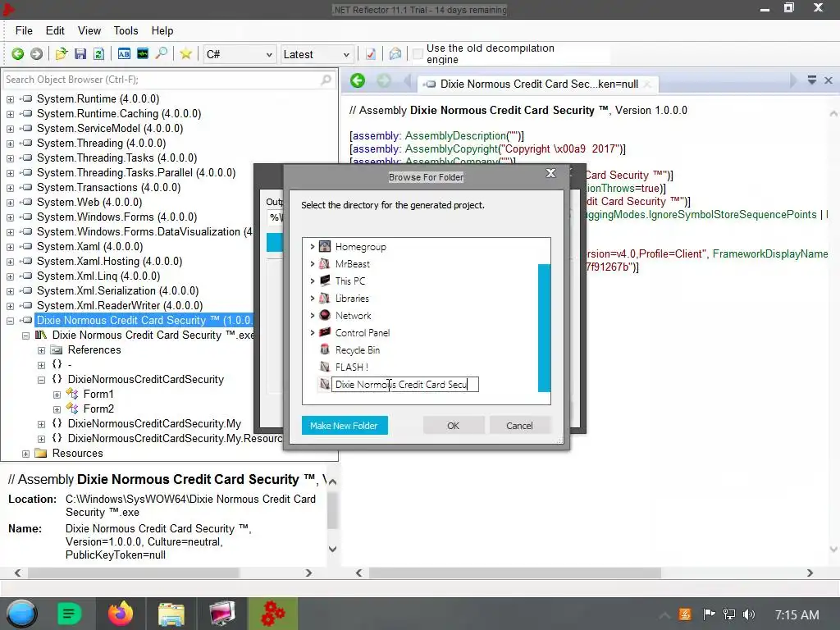Select Homegroup in the folder browser
Image resolution: width=840 pixels, height=630 pixels.
pyautogui.click(x=361, y=247)
